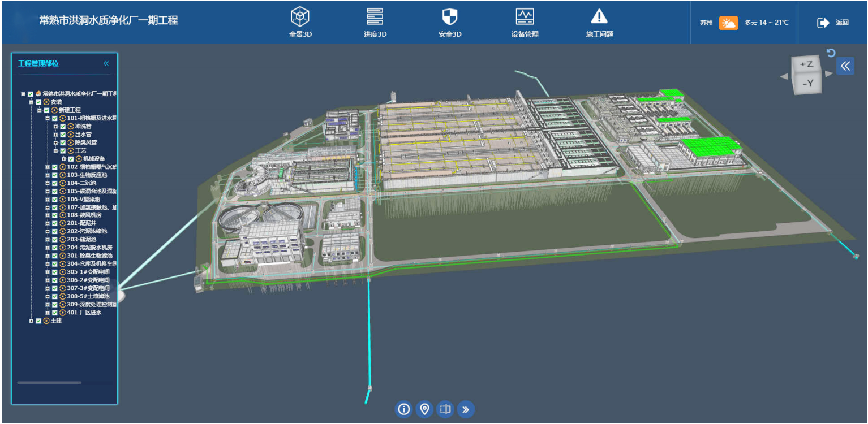868x424 pixels.
Task: Open the 安全3D safety view
Action: pos(449,23)
